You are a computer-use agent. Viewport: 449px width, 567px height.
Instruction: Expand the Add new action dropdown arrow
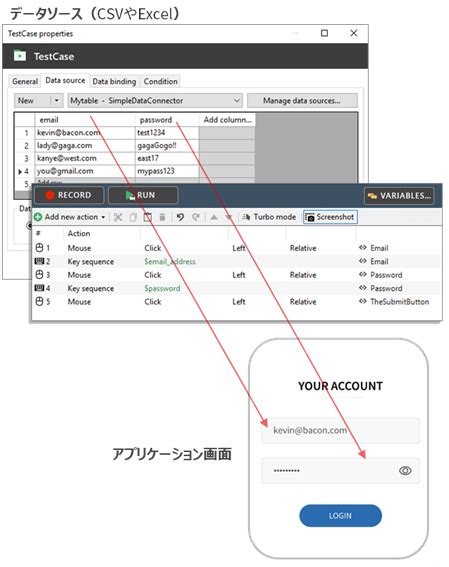click(103, 217)
